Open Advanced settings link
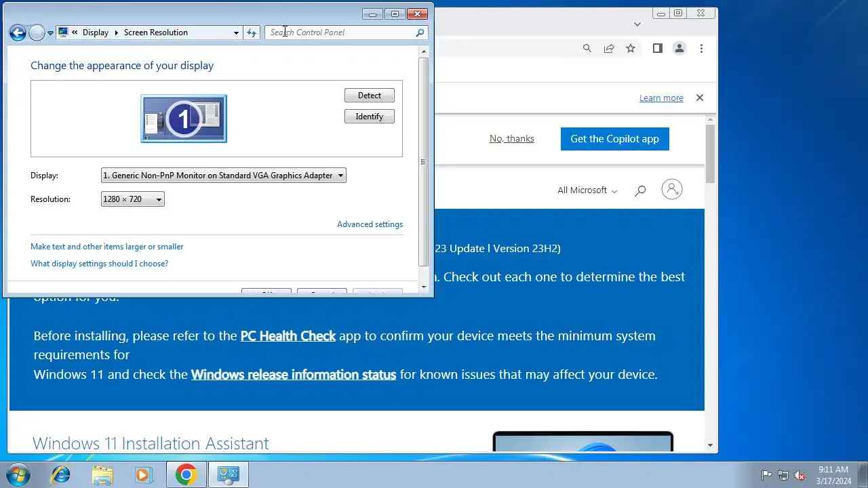This screenshot has width=868, height=488. 370,224
